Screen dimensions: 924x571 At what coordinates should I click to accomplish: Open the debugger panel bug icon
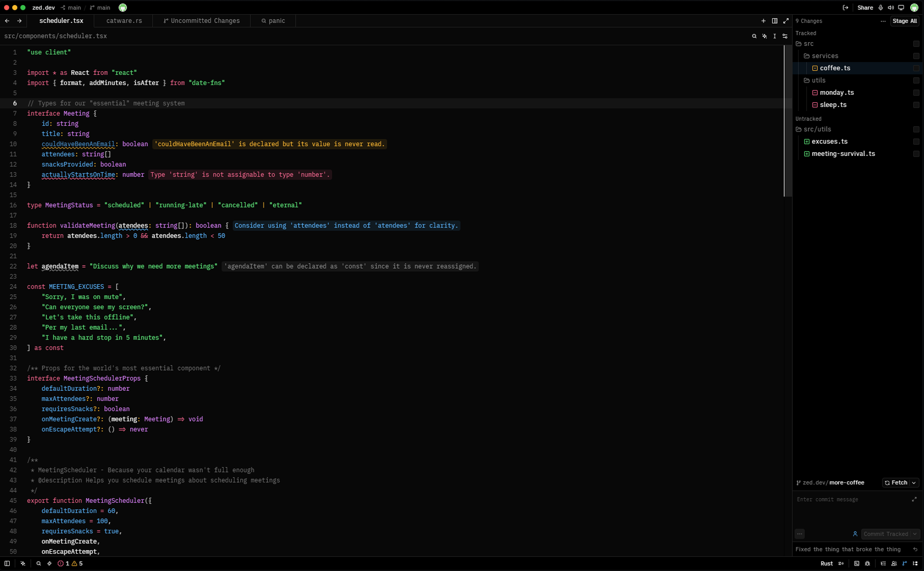868,563
